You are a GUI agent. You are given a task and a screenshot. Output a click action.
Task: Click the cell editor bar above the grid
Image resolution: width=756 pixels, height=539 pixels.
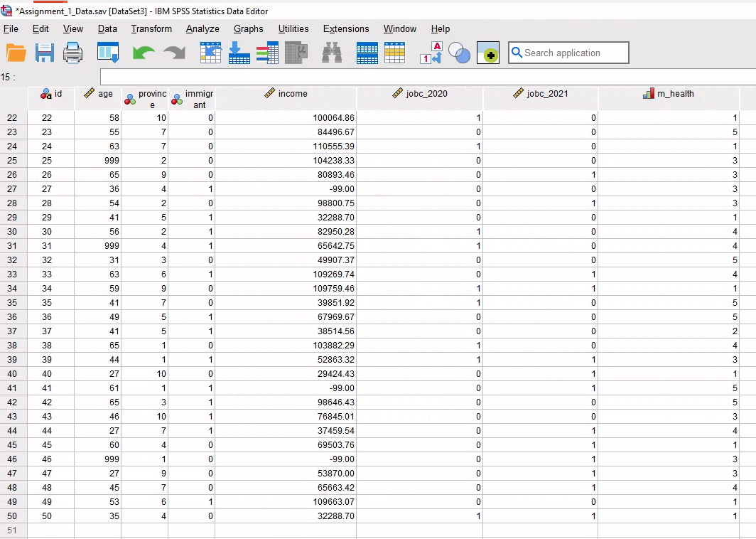coord(426,77)
